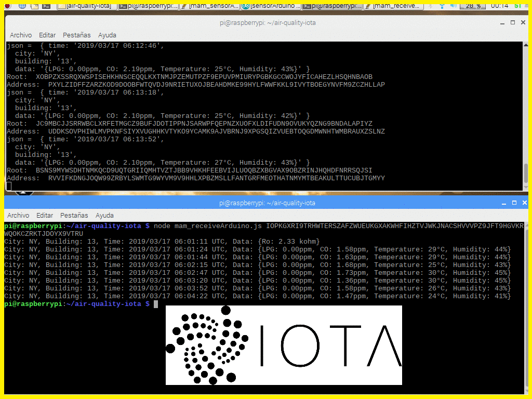Click wrapped key text WQOKCZRKTJDOYX9VTRU
Image resolution: width=532 pixels, height=399 pixels.
click(44, 234)
